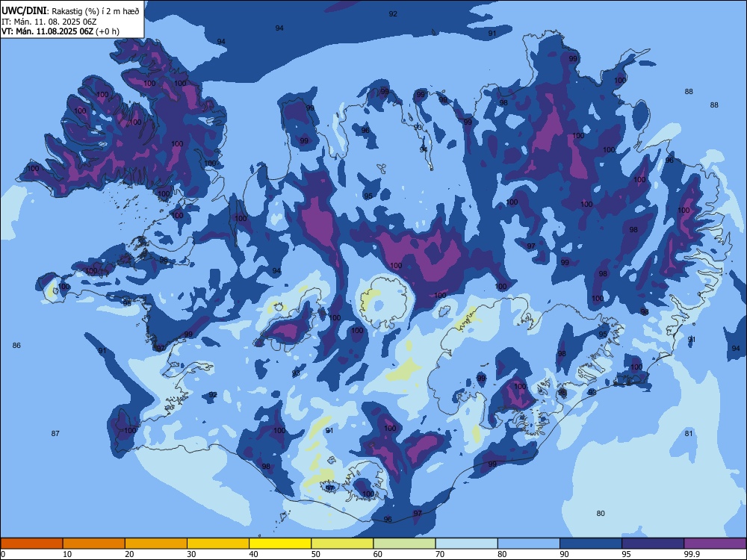Click the '40' legend scale label
Screen dimensions: 747x560
pos(254,554)
